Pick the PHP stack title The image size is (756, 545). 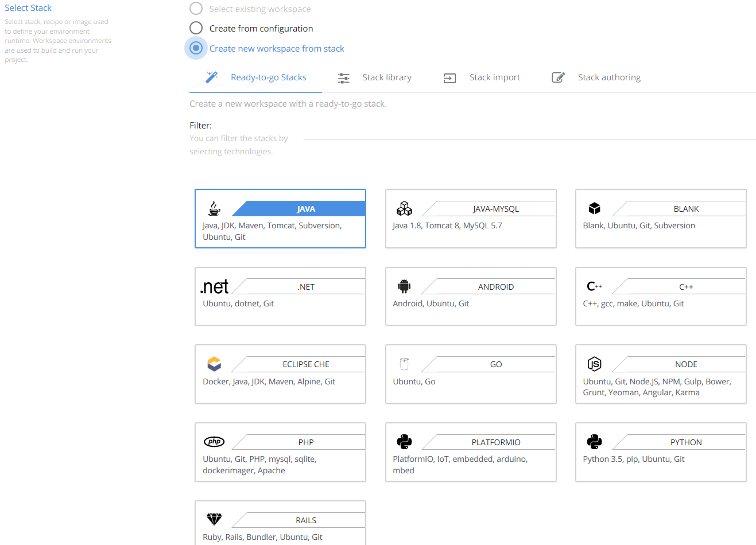306,442
